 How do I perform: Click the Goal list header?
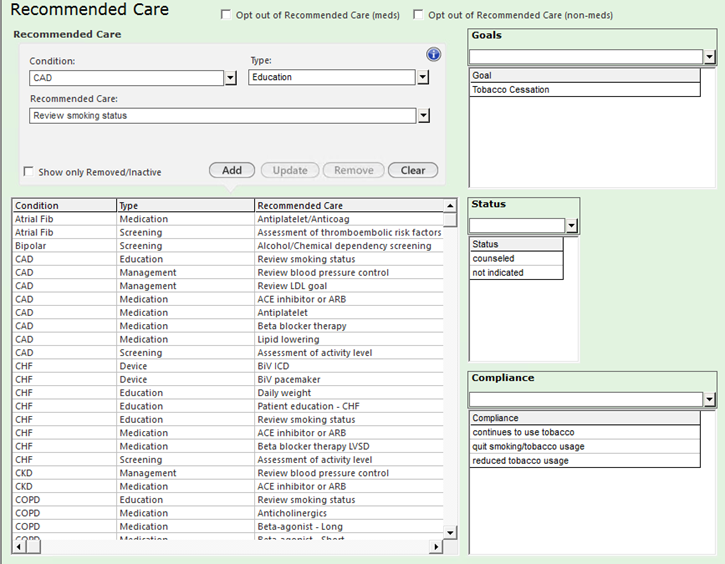pos(585,75)
